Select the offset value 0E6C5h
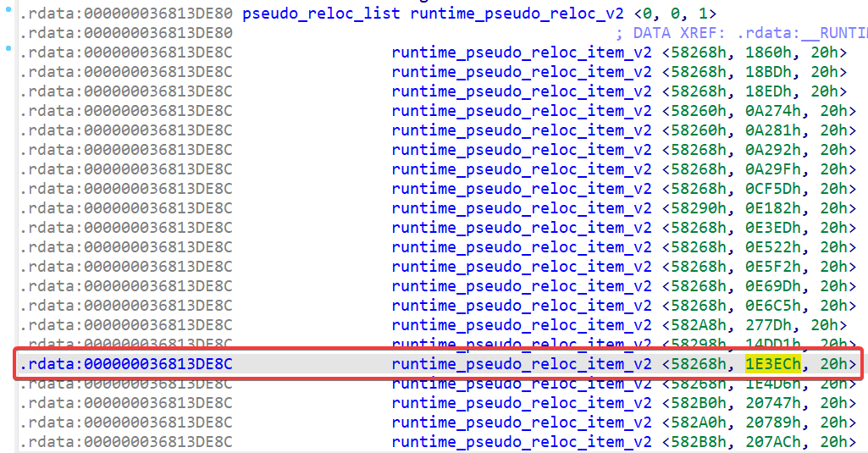868x453 pixels. click(773, 306)
